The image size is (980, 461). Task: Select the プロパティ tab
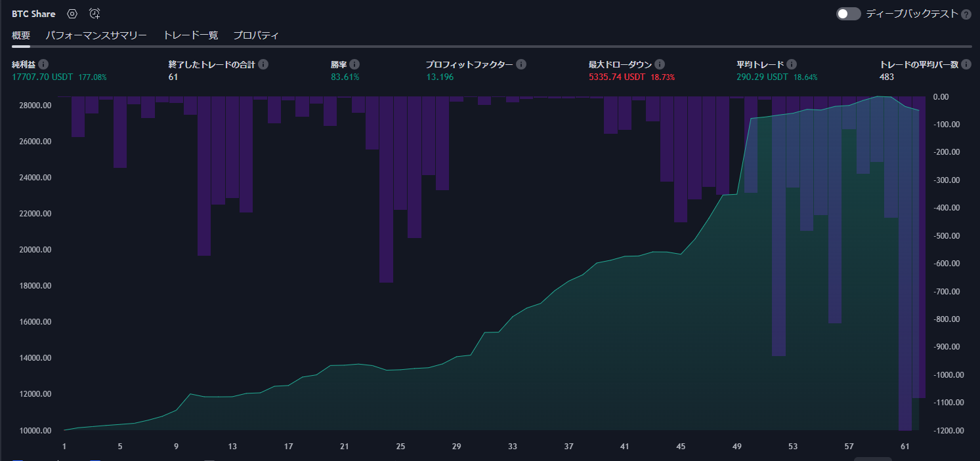pos(256,35)
